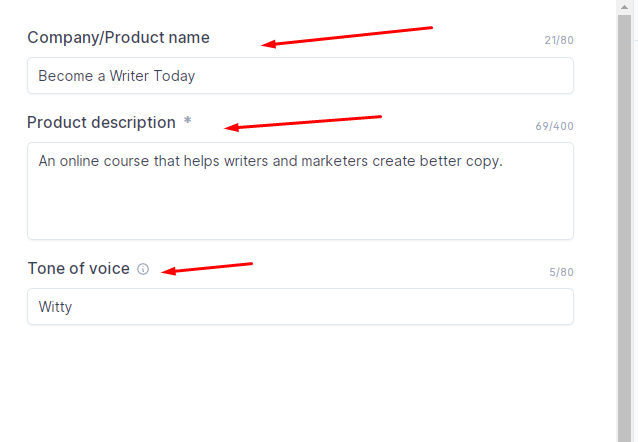Click inside the Product description text area
Viewport: 638px width, 442px height.
tap(300, 205)
